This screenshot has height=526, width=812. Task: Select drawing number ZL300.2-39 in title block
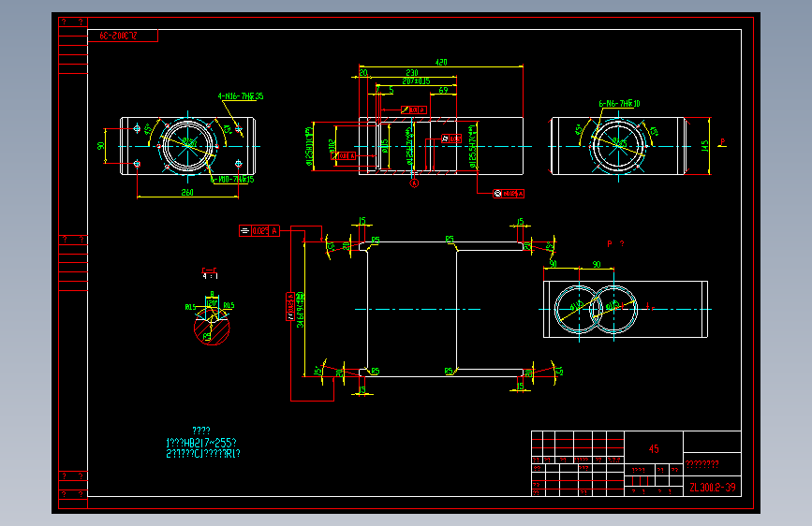[x=712, y=488]
